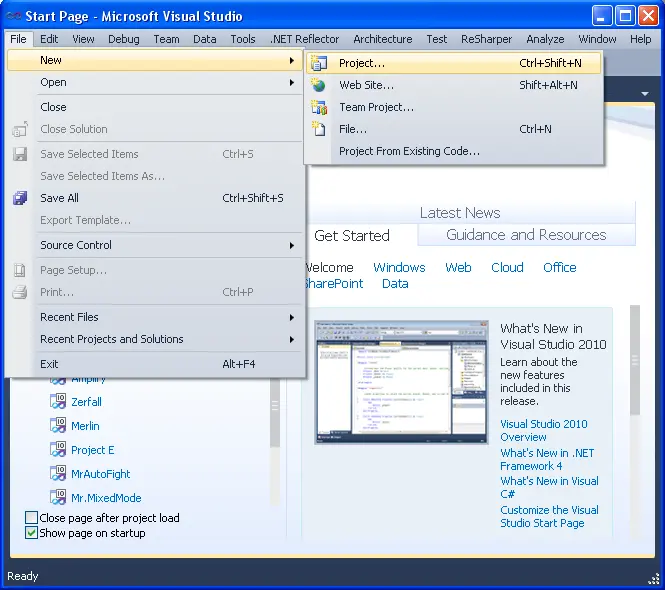Expand the Recent Files submenu arrow
Screen dimensions: 665x590
tap(292, 317)
